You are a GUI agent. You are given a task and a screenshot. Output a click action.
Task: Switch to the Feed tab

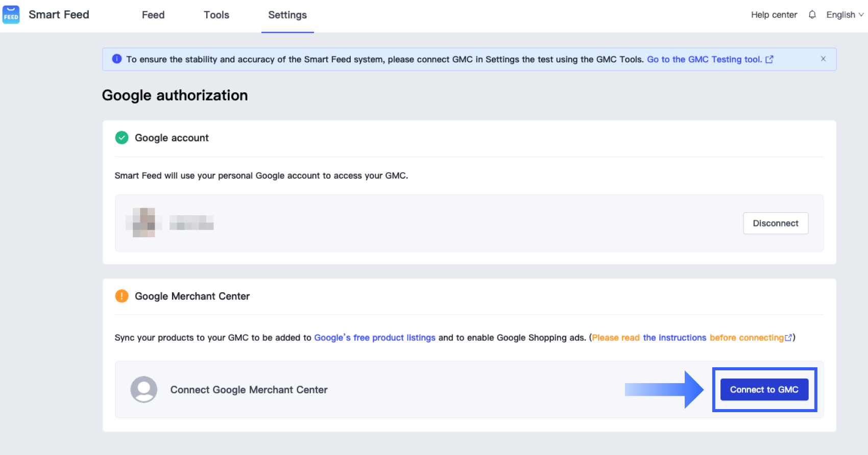[153, 15]
